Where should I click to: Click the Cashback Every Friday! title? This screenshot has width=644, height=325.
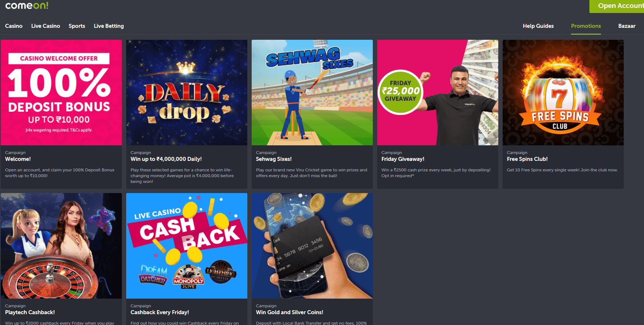tap(159, 312)
